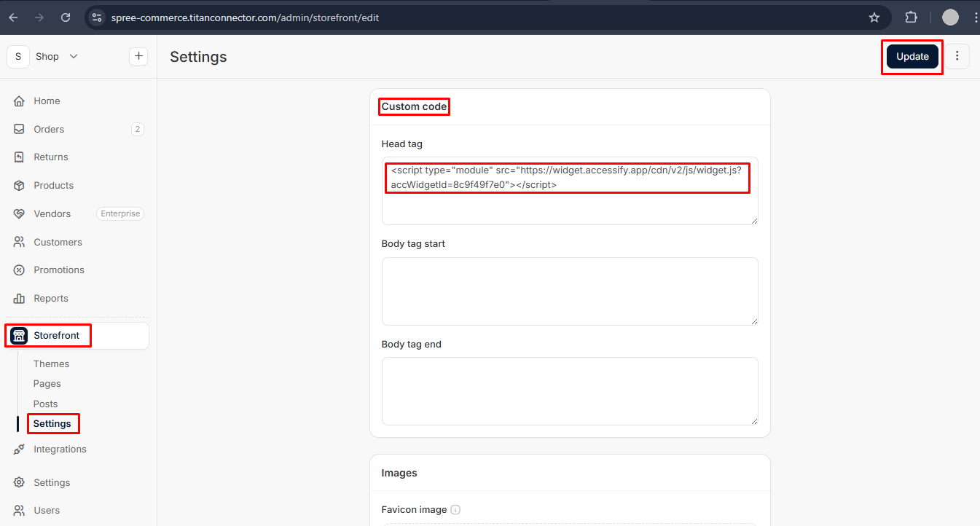
Task: Click the Products box icon
Action: pos(20,185)
